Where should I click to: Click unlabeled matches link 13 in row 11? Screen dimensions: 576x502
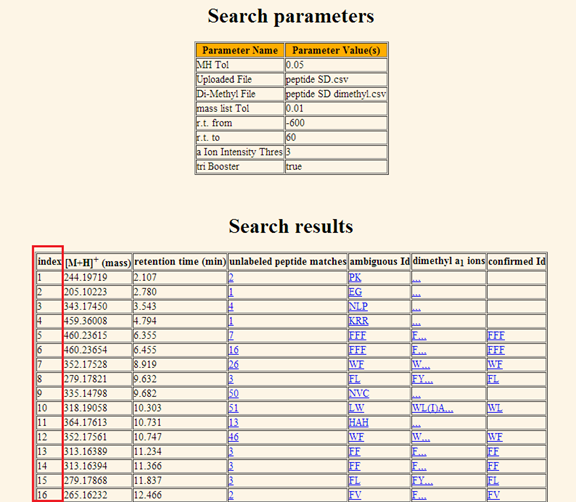point(234,423)
